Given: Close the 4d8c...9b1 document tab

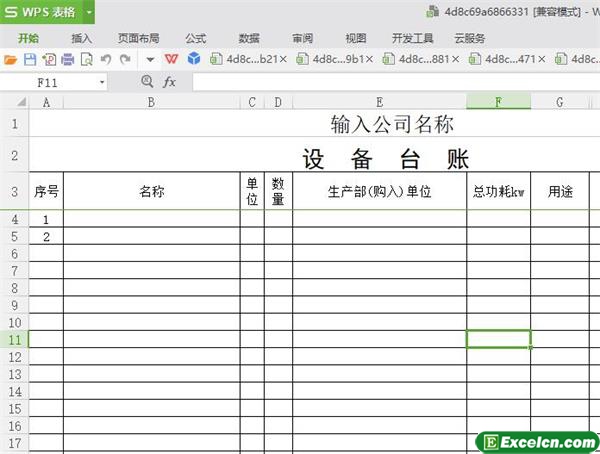Looking at the screenshot, I should point(369,59).
